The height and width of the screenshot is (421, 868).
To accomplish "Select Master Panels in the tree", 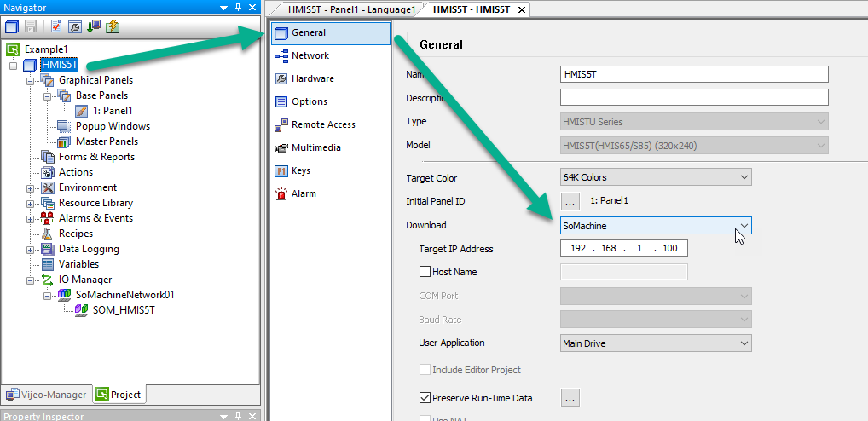I will (107, 141).
